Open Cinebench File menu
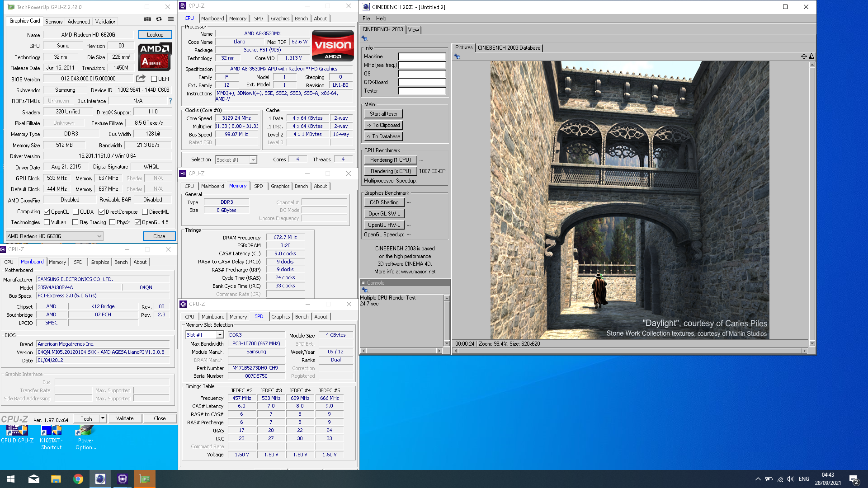Viewport: 868px width, 488px height. point(366,19)
